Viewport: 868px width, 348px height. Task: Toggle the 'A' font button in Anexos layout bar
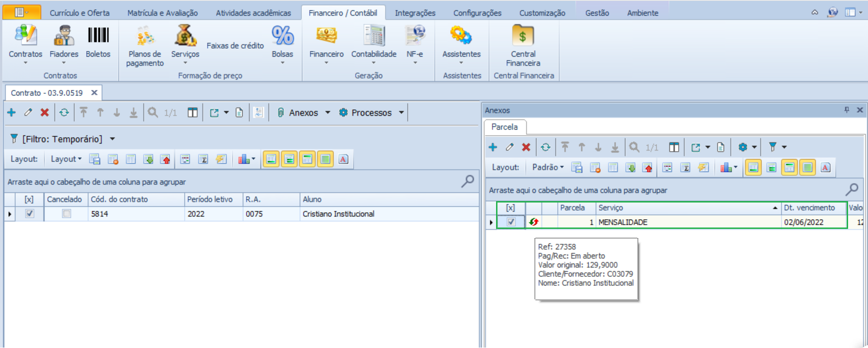825,168
